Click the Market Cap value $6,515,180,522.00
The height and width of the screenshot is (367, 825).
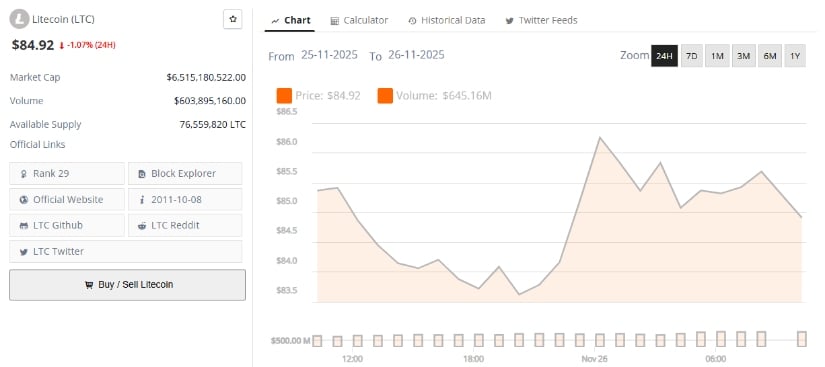click(x=206, y=77)
